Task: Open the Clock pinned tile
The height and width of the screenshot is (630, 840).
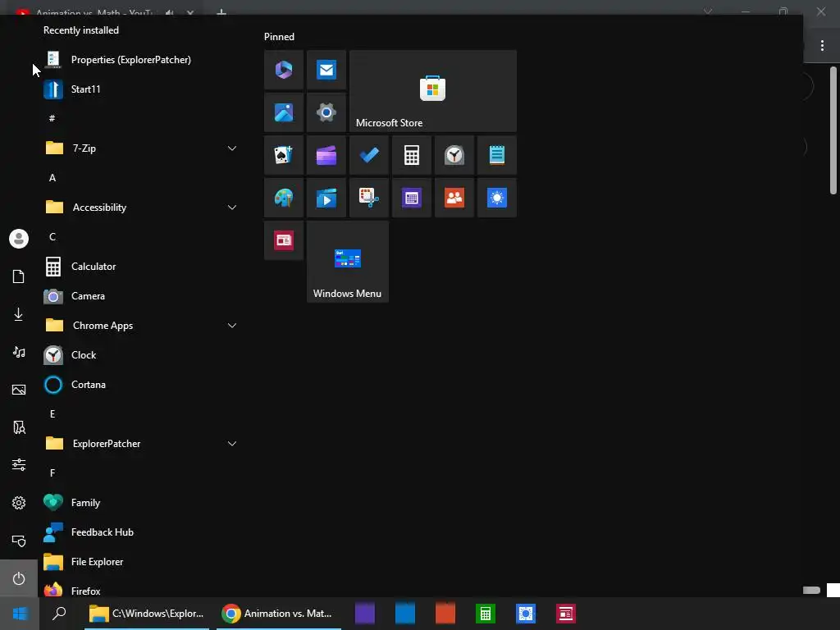Action: pos(454,155)
